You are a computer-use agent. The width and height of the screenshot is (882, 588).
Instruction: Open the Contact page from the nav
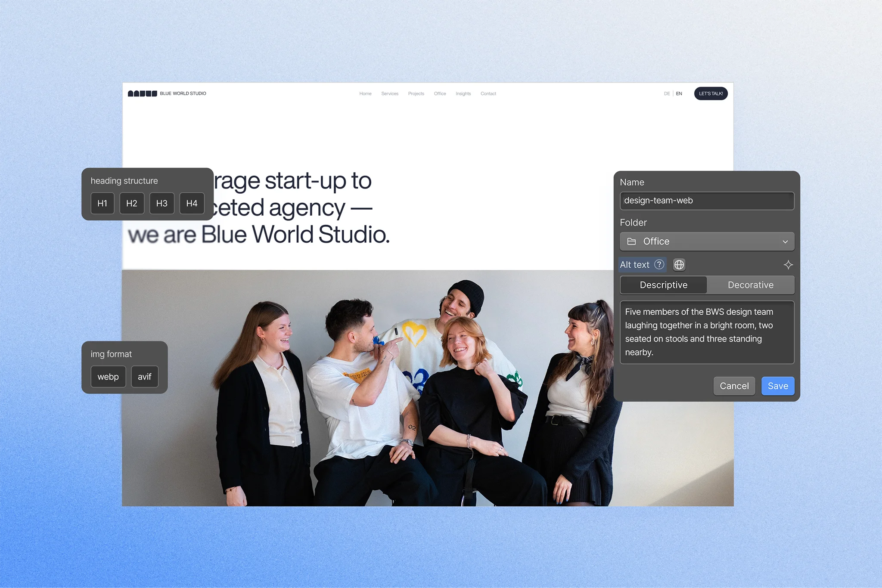488,93
